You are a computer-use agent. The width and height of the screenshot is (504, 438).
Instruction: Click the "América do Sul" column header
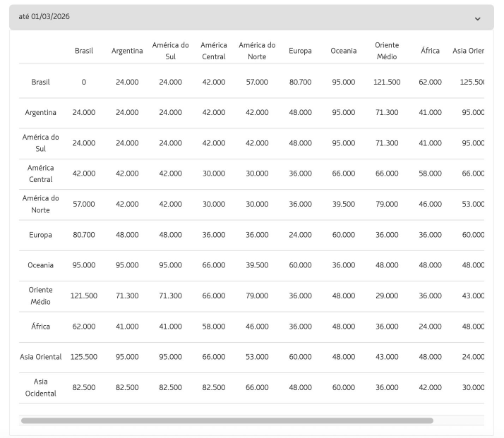(170, 51)
